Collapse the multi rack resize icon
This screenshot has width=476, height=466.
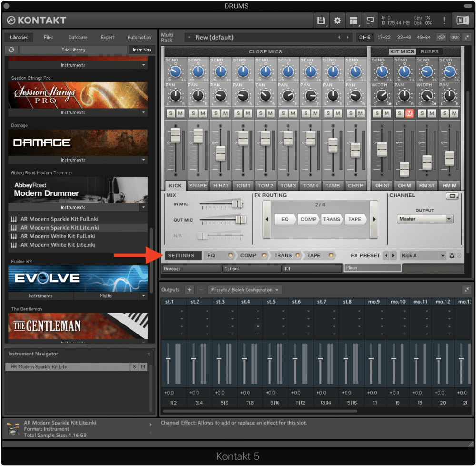pos(466,37)
